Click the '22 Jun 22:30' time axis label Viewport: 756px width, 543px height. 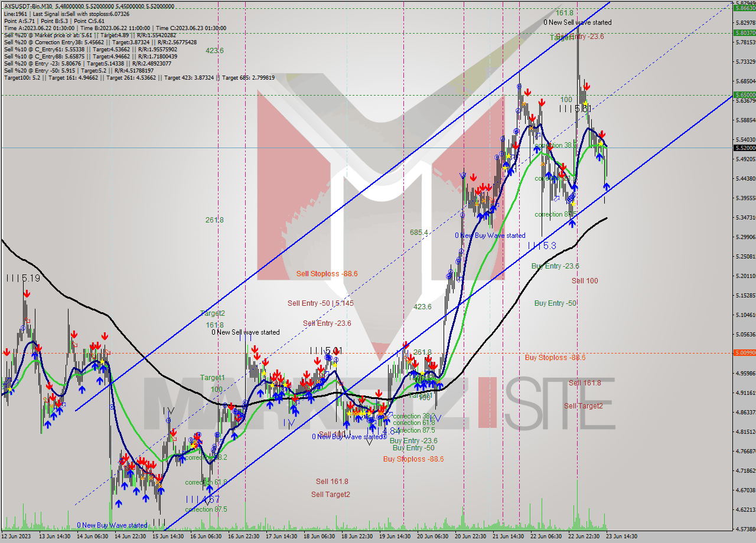(584, 537)
